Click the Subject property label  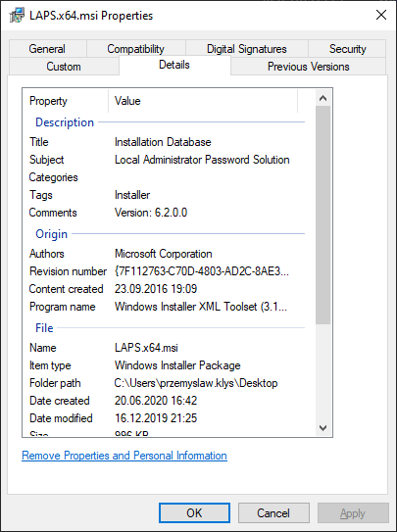point(47,160)
